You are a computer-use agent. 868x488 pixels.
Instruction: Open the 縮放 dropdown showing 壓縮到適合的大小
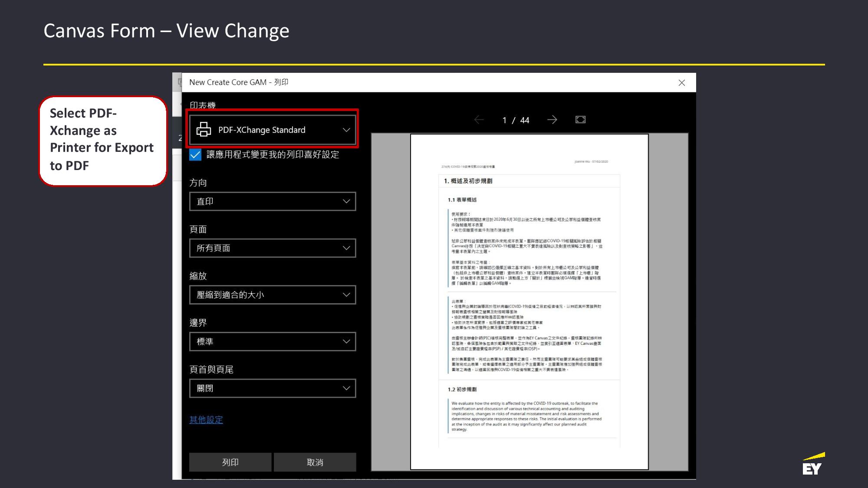pos(273,295)
